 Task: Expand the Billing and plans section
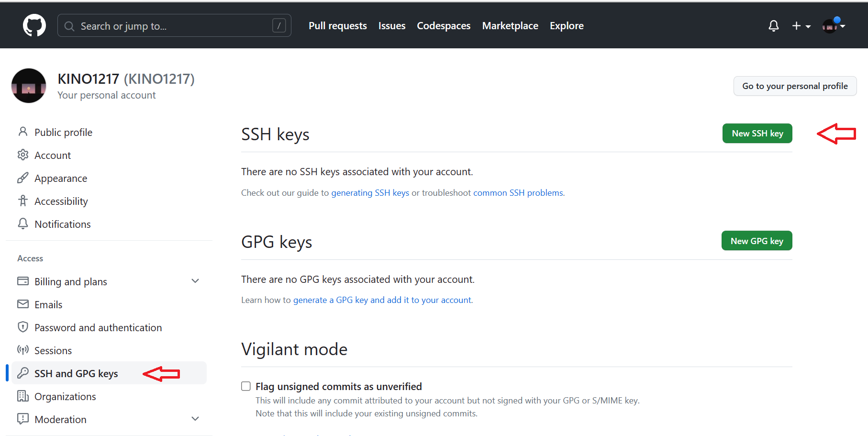click(195, 281)
